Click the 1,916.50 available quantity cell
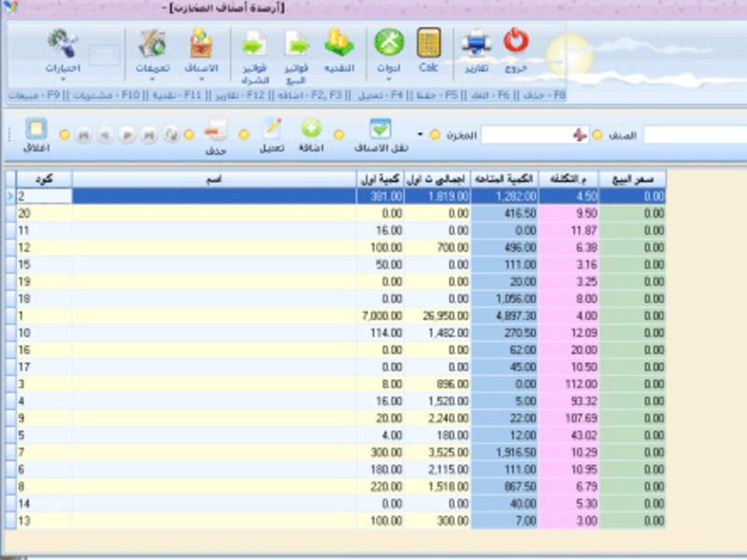747x560 pixels. (x=504, y=453)
